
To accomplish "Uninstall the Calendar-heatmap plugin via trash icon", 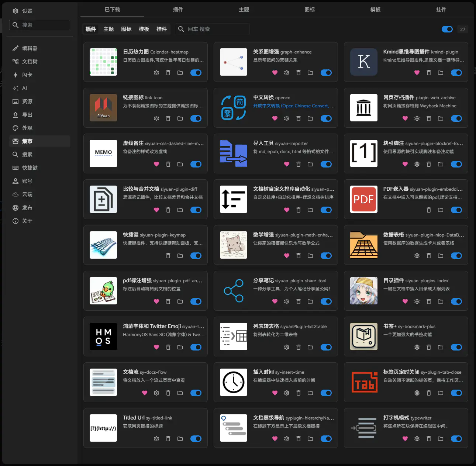I will point(168,73).
